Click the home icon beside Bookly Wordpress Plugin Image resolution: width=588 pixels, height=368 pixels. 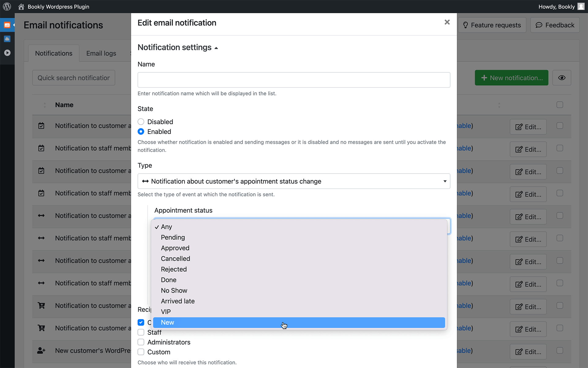pyautogui.click(x=21, y=7)
